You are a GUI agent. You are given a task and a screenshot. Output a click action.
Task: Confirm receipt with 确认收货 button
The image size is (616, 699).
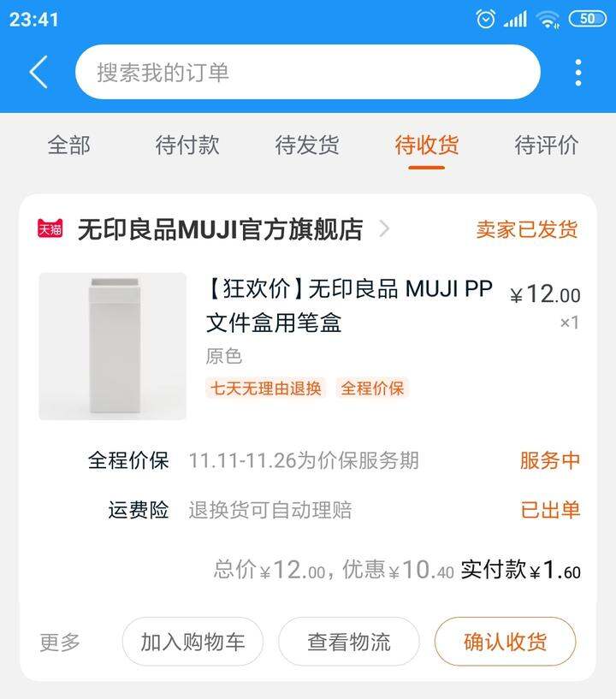coord(505,642)
